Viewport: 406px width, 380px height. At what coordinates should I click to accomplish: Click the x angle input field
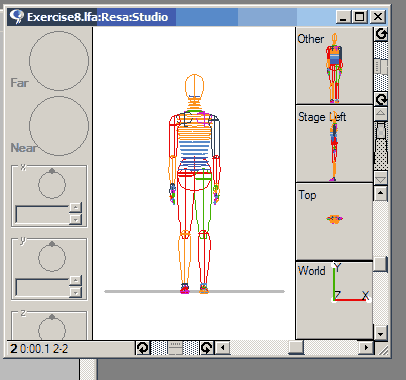tap(42, 214)
